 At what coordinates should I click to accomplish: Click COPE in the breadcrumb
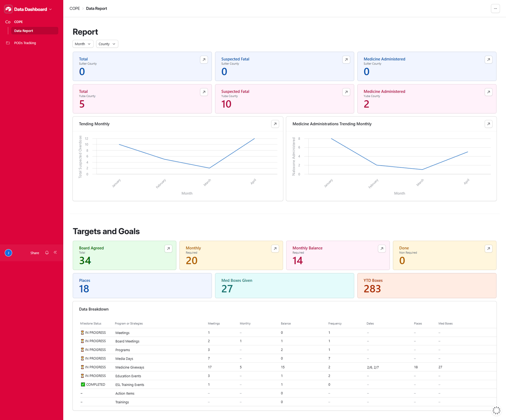coord(75,9)
